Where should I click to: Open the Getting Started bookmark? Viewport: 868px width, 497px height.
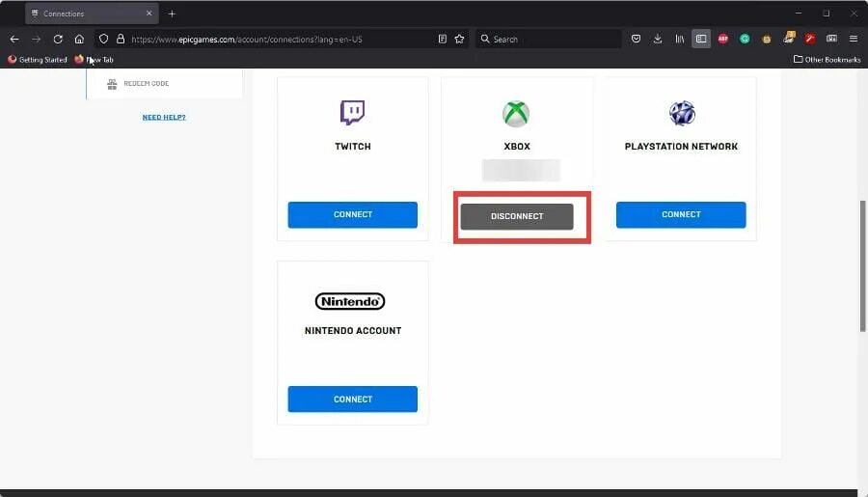(37, 59)
